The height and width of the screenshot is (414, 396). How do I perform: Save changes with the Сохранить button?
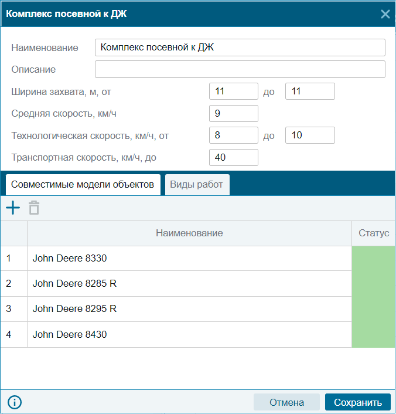pyautogui.click(x=358, y=402)
